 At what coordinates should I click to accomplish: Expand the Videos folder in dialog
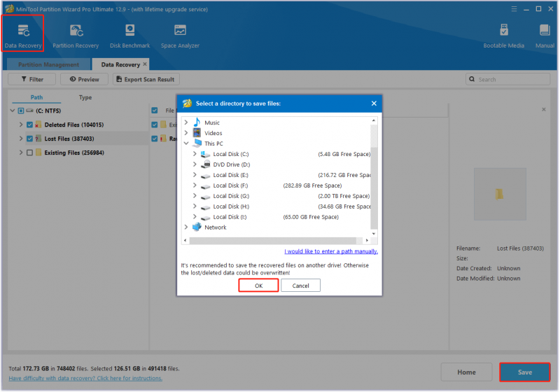186,132
